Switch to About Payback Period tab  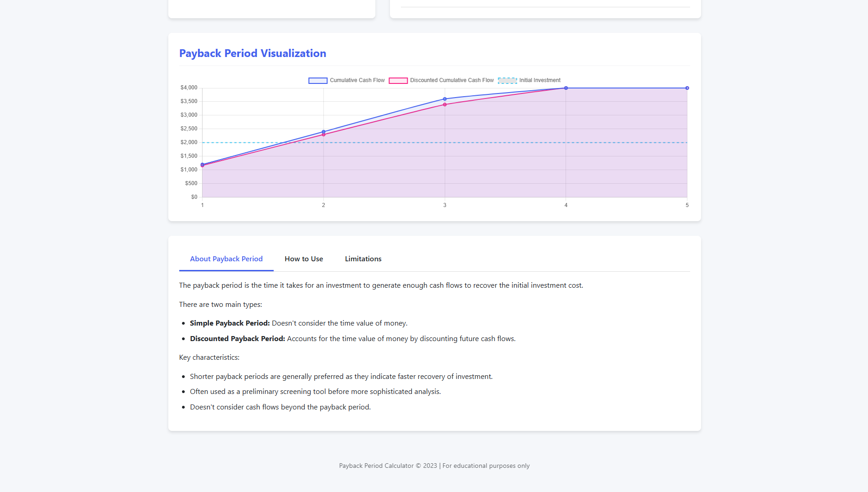(x=226, y=259)
